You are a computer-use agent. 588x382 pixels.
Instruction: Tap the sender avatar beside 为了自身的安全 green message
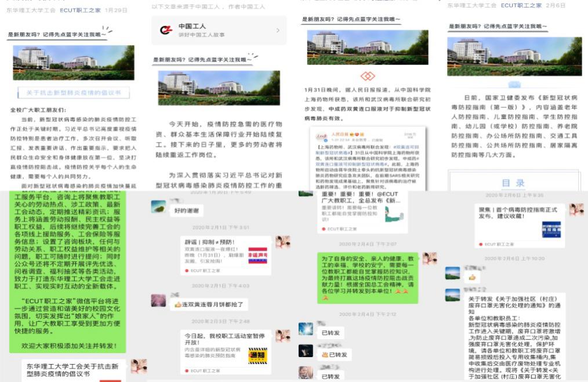pos(429,259)
